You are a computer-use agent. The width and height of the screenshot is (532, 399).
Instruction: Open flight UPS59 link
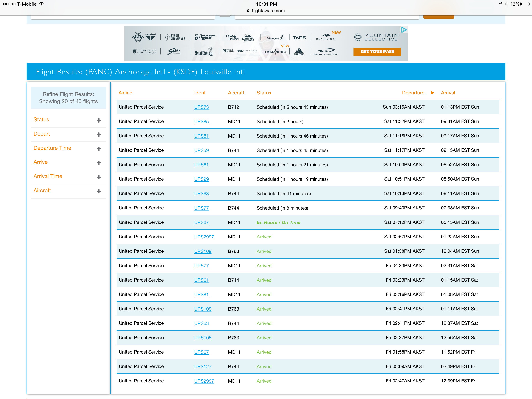pos(201,150)
